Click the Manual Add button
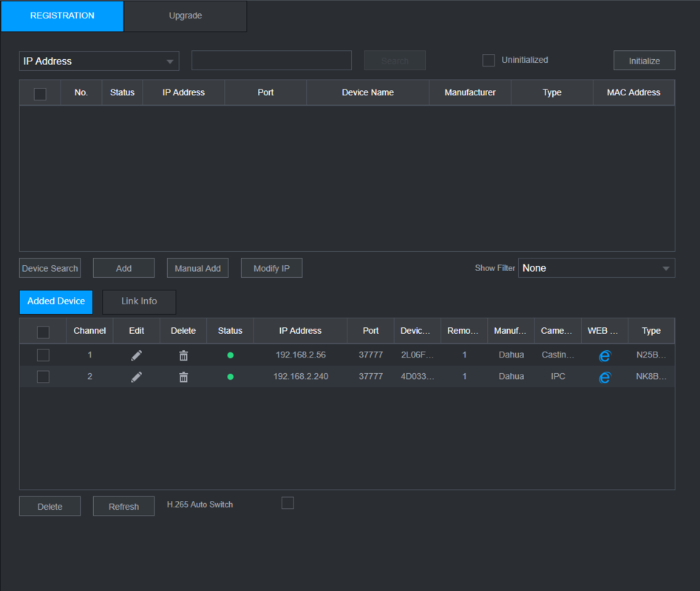This screenshot has height=591, width=700. coord(197,268)
